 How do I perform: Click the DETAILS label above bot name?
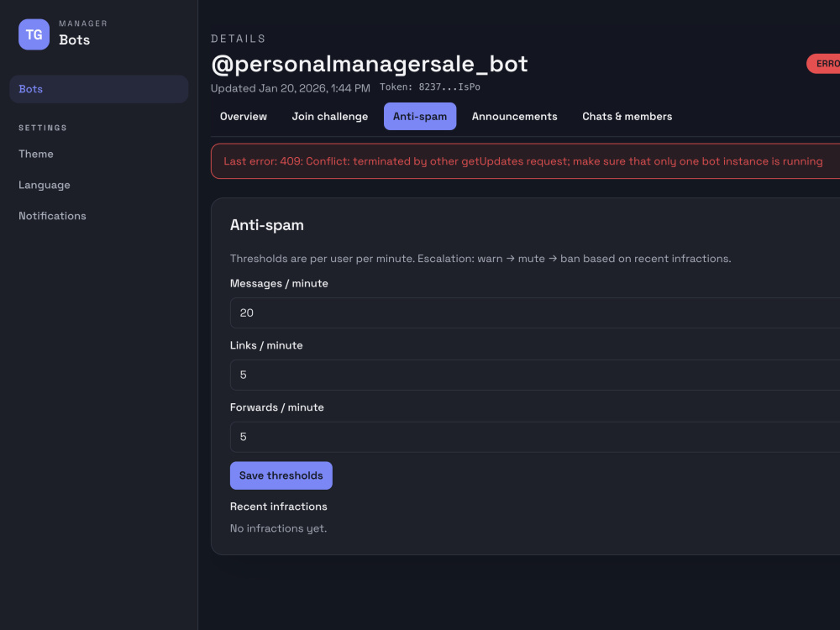tap(239, 39)
